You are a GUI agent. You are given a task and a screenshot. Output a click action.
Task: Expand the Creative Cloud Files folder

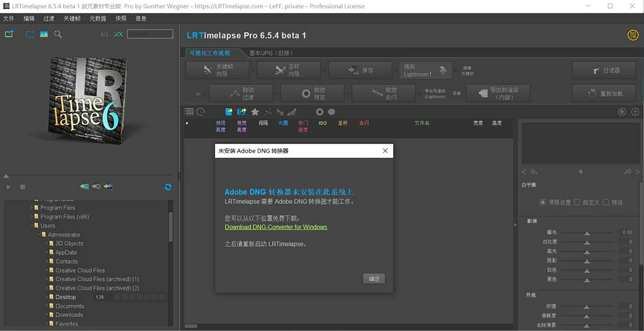coord(47,270)
